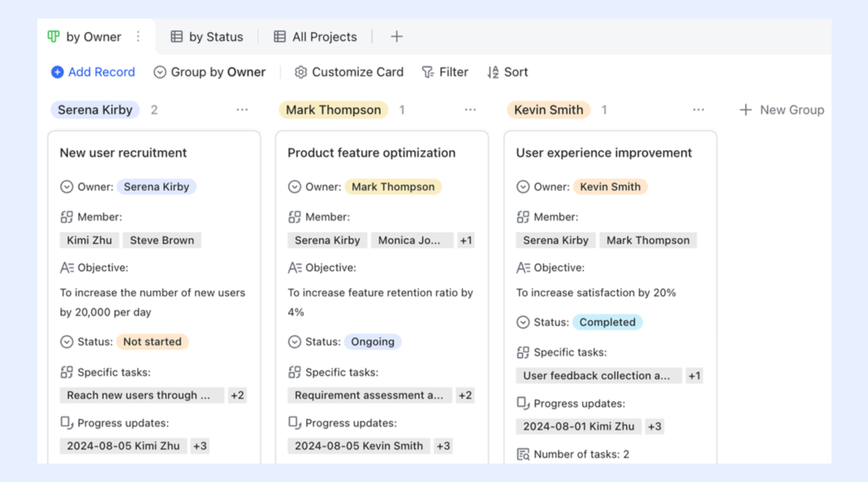The height and width of the screenshot is (482, 868).
Task: Show +2 more tasks in recruitment card
Action: [x=237, y=395]
